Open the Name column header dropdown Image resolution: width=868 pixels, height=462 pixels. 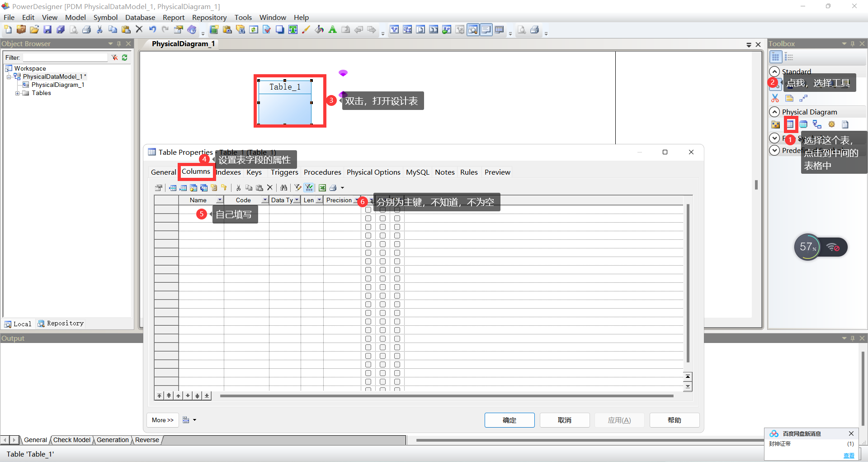coord(220,200)
